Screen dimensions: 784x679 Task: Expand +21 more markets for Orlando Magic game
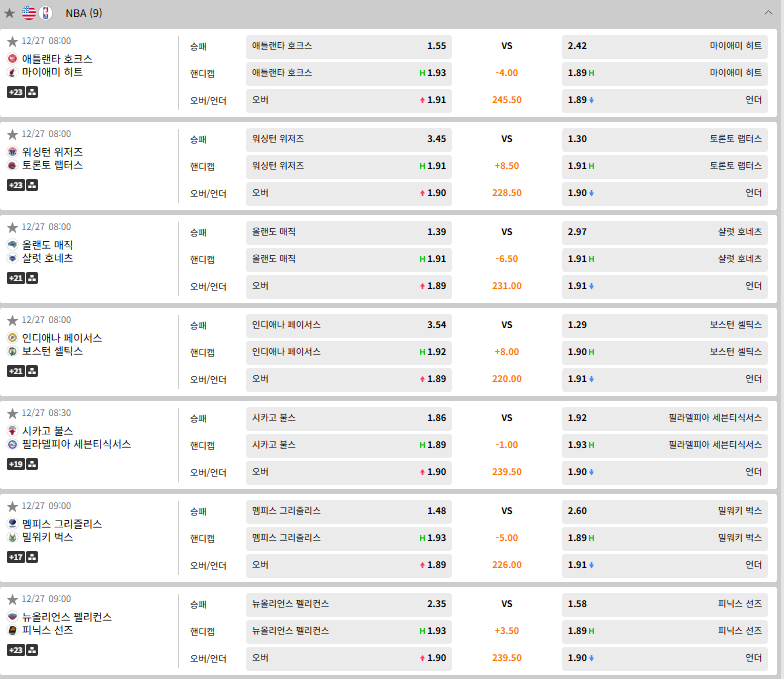pos(15,278)
